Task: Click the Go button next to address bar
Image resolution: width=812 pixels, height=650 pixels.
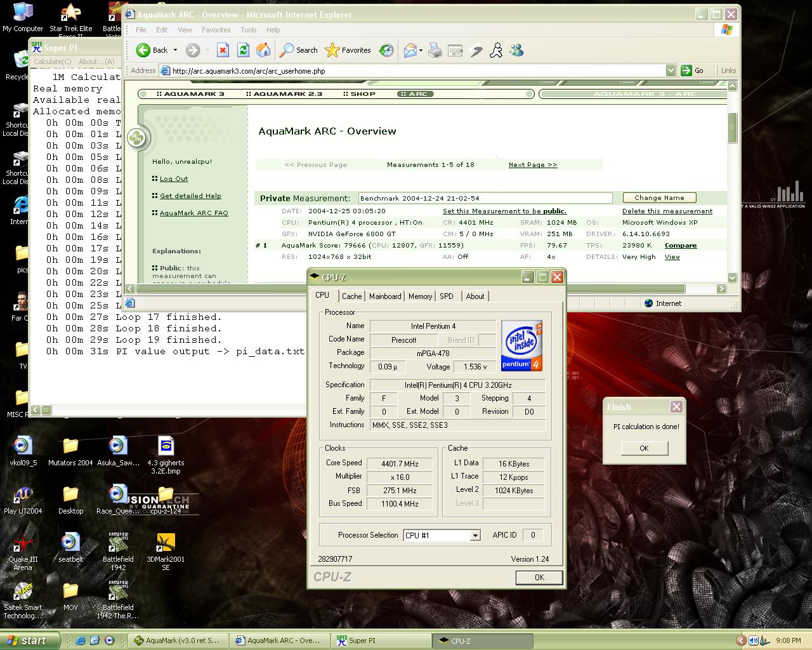Action: [x=693, y=70]
